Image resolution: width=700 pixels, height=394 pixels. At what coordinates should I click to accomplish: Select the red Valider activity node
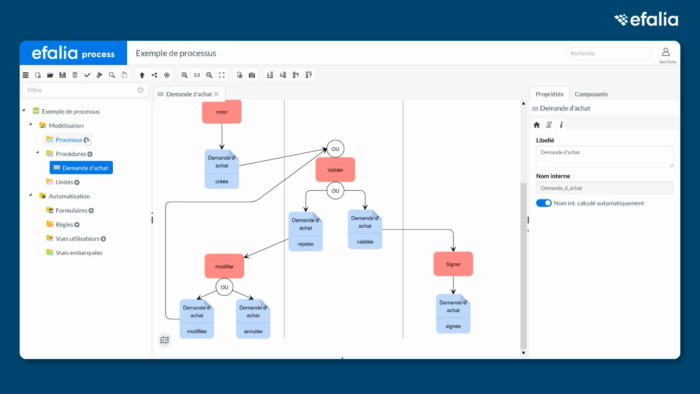pyautogui.click(x=335, y=170)
